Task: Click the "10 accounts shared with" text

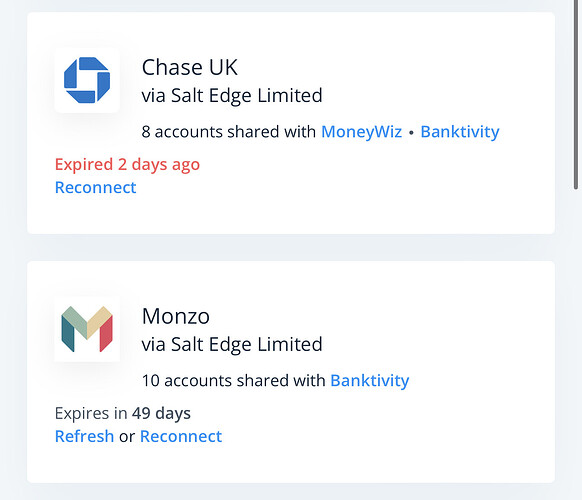Action: (233, 380)
